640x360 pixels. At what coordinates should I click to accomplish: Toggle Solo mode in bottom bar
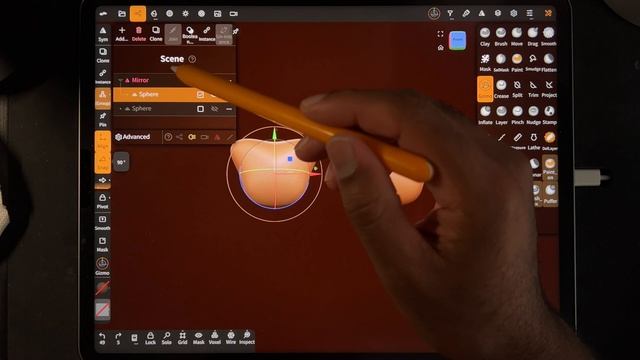167,338
